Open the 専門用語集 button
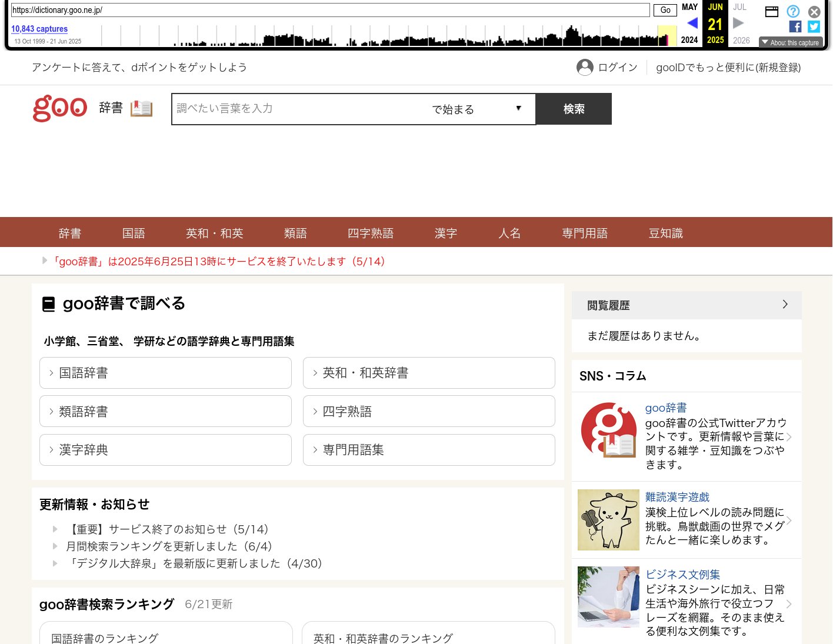Image resolution: width=833 pixels, height=644 pixels. tap(429, 450)
